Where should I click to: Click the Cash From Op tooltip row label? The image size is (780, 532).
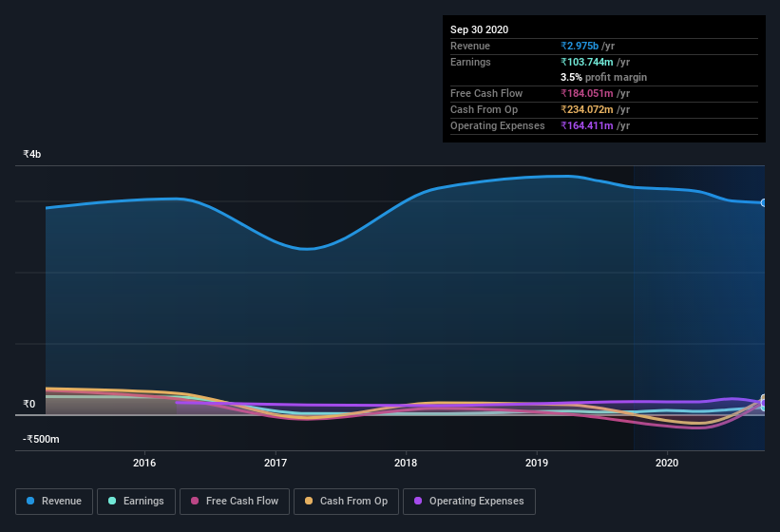click(x=484, y=109)
